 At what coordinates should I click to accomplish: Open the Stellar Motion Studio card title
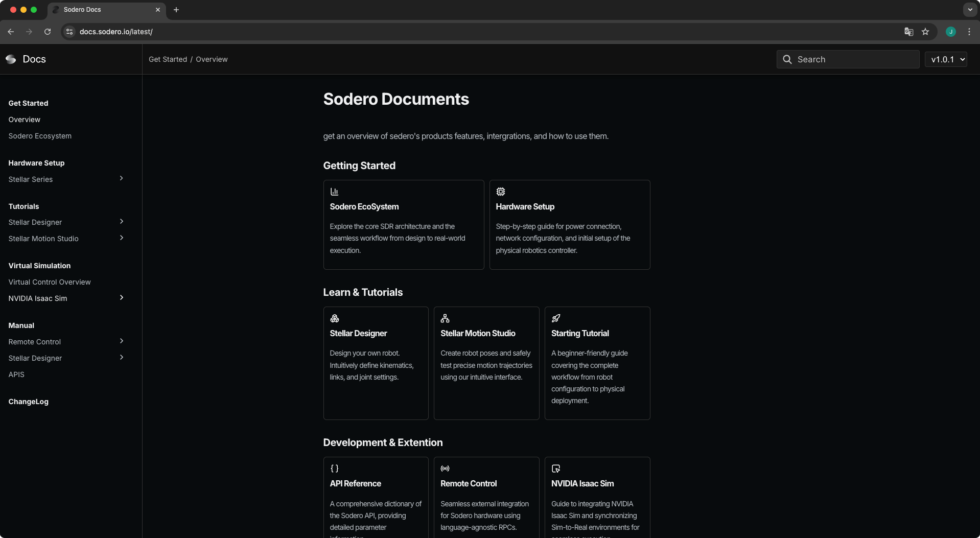(x=478, y=333)
